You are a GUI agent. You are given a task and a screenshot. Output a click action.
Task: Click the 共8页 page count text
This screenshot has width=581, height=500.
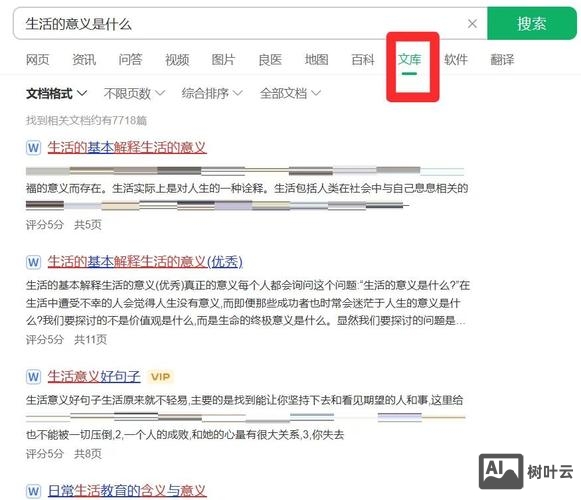[88, 454]
